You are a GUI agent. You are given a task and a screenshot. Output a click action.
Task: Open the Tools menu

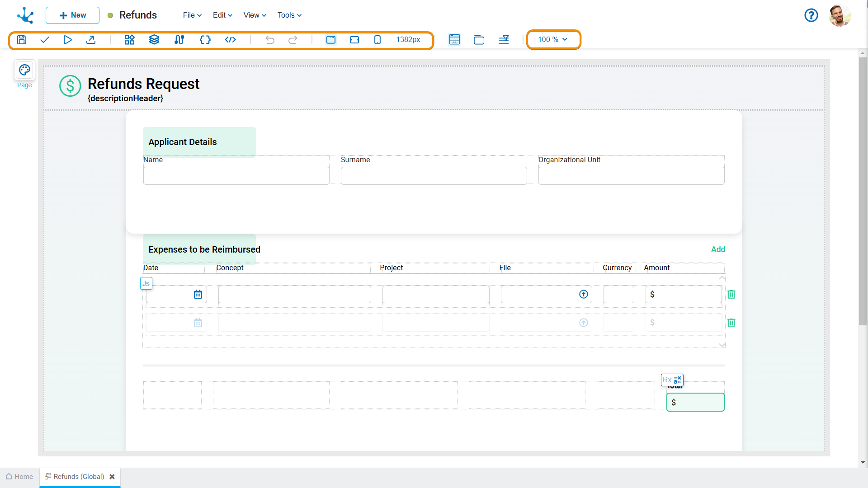(289, 15)
